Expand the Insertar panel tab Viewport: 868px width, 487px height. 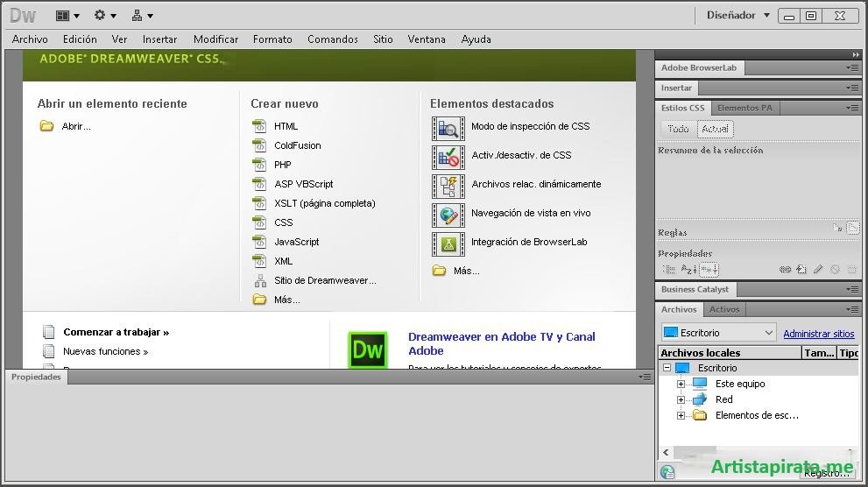676,88
